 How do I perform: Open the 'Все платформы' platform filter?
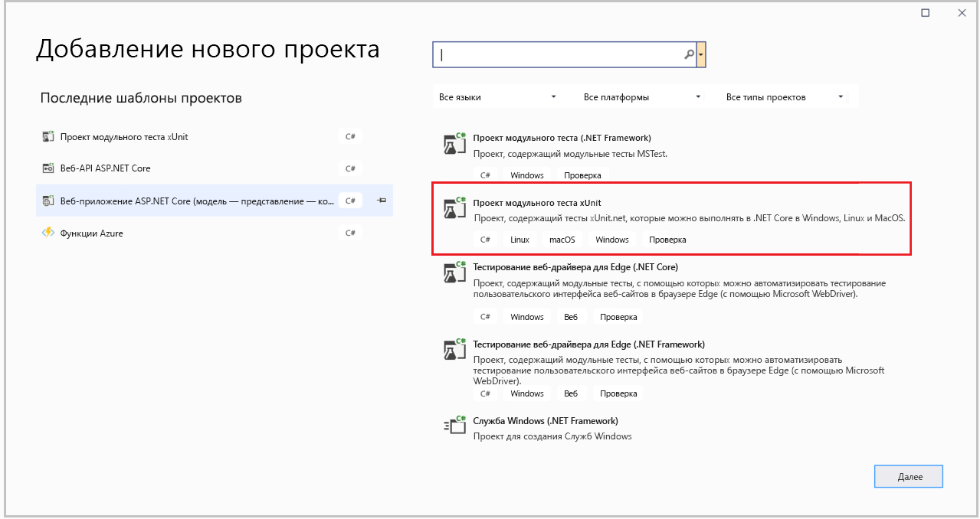[x=642, y=97]
